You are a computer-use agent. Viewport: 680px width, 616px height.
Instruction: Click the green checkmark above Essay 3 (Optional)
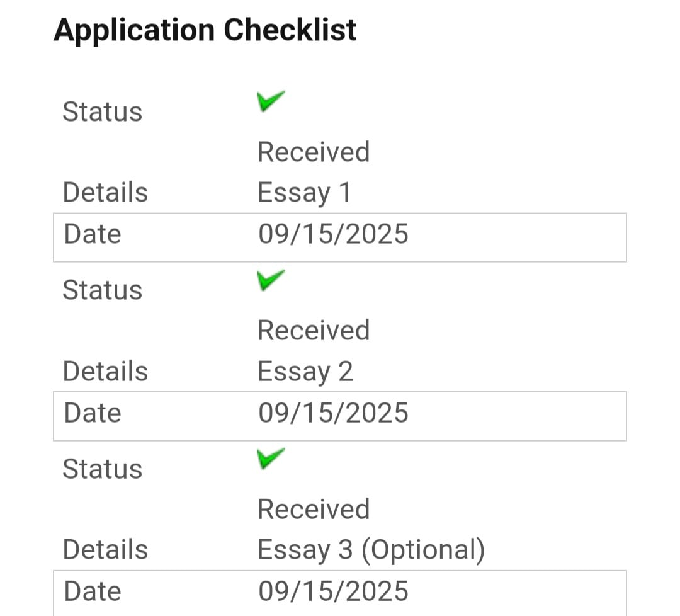[x=271, y=459]
